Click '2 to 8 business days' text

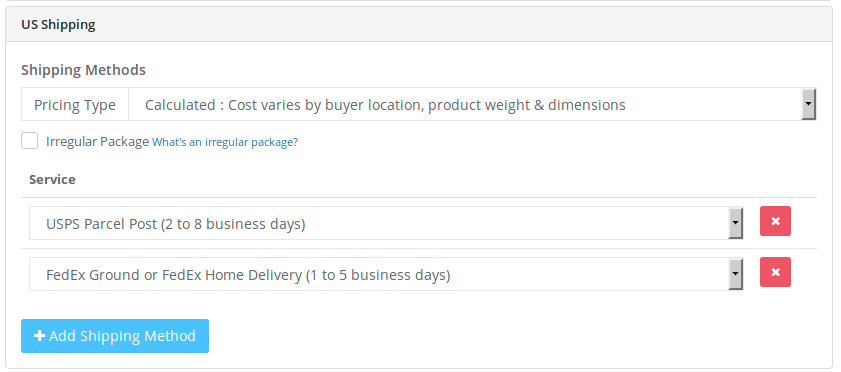[x=233, y=224]
